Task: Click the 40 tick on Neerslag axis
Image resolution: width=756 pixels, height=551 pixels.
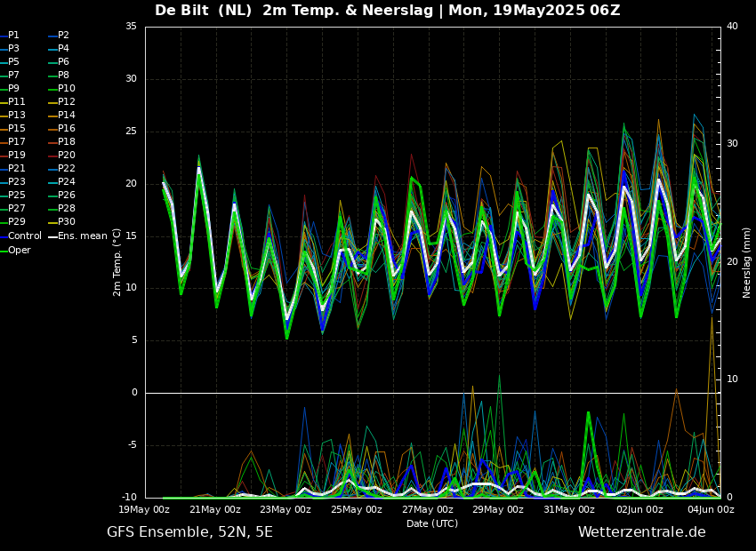Action: [732, 27]
